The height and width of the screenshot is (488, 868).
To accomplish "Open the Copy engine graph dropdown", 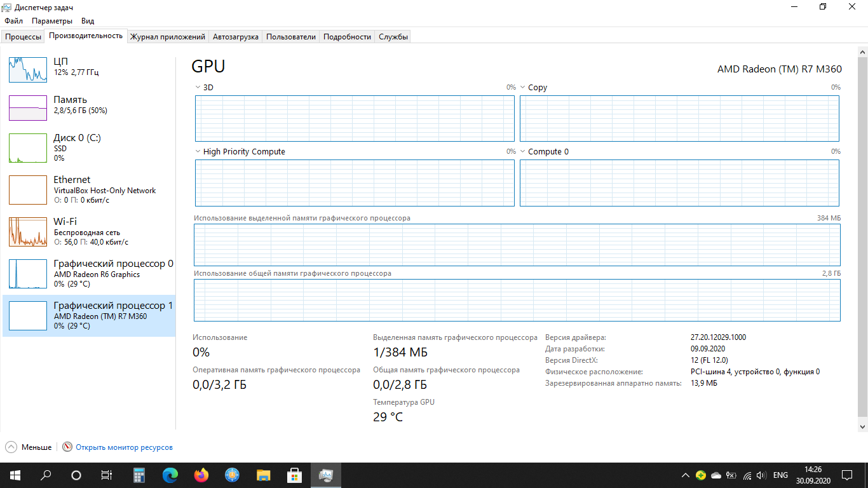I will [x=522, y=88].
